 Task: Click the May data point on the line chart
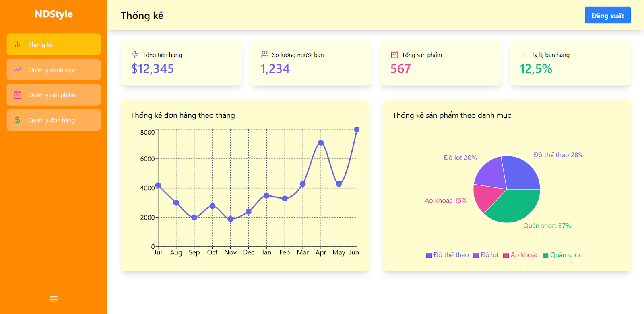(339, 184)
